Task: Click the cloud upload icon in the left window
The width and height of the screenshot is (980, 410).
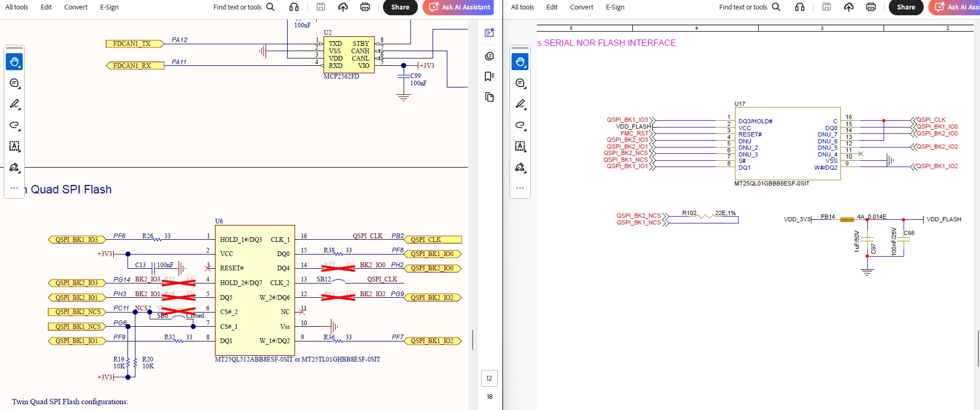Action: [343, 7]
